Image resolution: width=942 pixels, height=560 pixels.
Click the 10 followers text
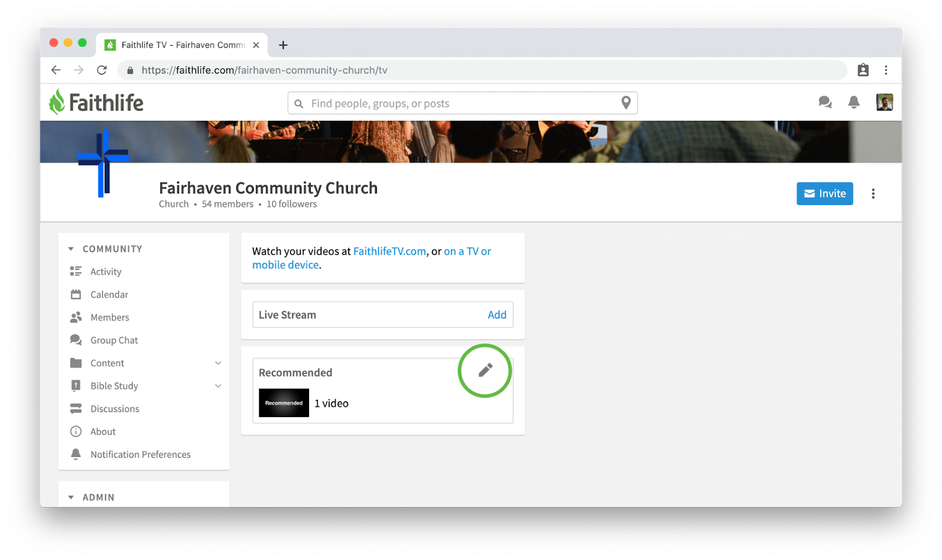[x=291, y=204]
